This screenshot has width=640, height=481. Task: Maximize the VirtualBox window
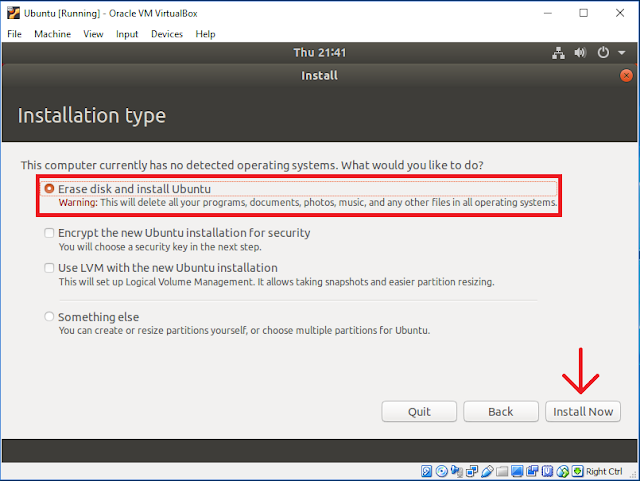(x=584, y=13)
